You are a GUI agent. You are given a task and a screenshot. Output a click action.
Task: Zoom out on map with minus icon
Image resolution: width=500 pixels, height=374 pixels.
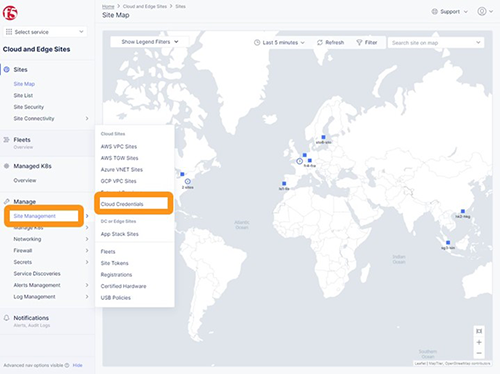[x=479, y=353]
